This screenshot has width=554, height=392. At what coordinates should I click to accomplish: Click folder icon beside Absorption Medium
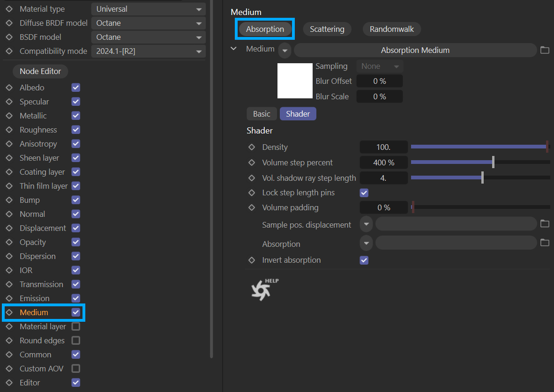pyautogui.click(x=544, y=50)
